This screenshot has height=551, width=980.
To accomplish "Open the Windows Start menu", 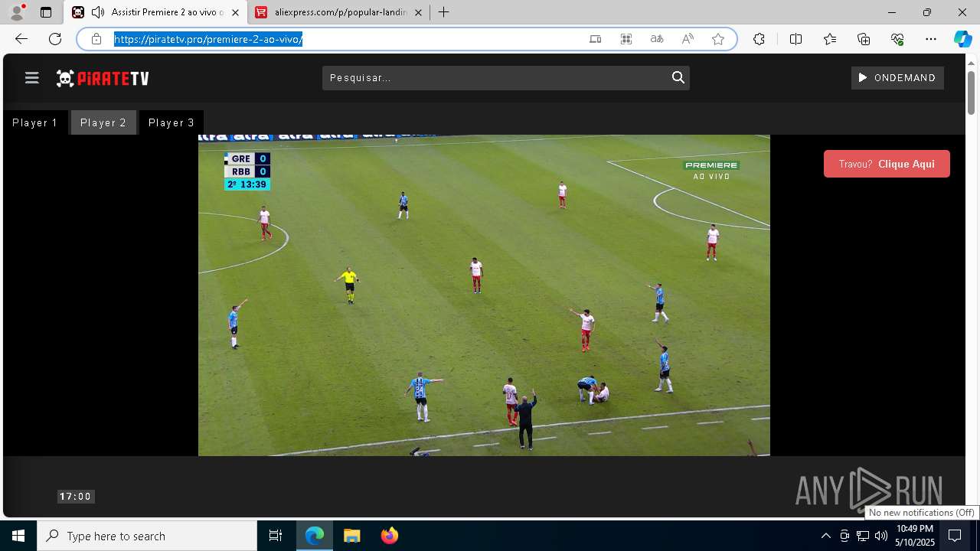I will point(18,536).
